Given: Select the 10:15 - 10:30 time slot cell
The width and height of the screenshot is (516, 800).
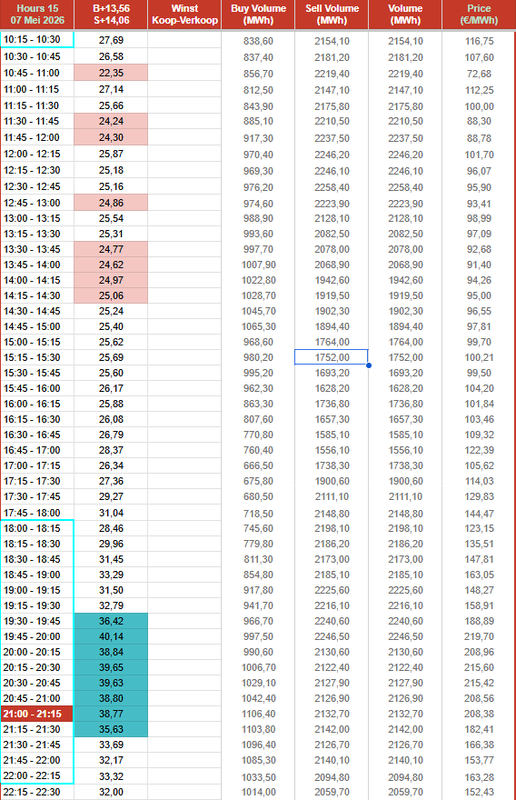Looking at the screenshot, I should click(37, 40).
